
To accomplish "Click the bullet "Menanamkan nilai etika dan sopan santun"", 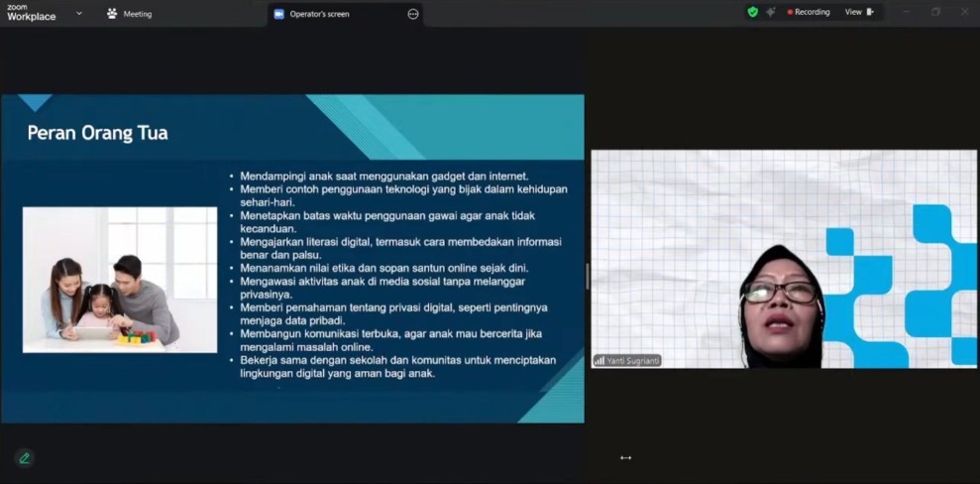I will (x=384, y=268).
